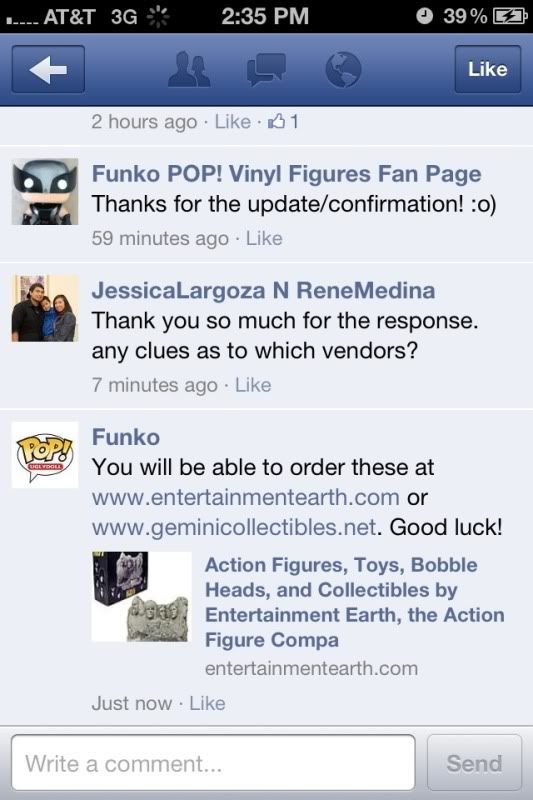This screenshot has width=533, height=800.
Task: Like the 59 minutes ago comment
Action: point(264,238)
